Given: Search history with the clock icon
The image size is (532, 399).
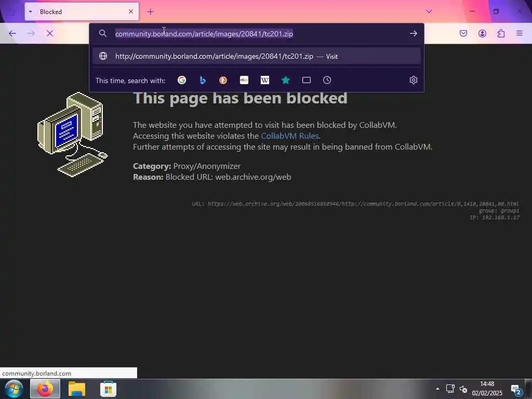Looking at the screenshot, I should pyautogui.click(x=327, y=80).
